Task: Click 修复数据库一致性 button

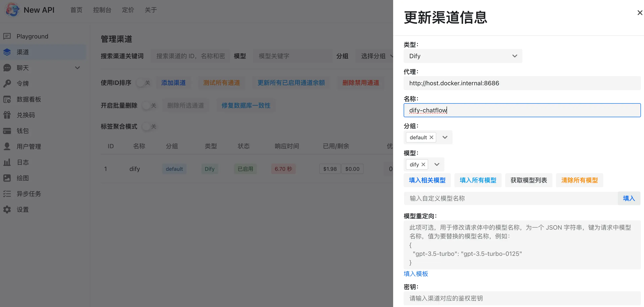Action: pos(246,105)
